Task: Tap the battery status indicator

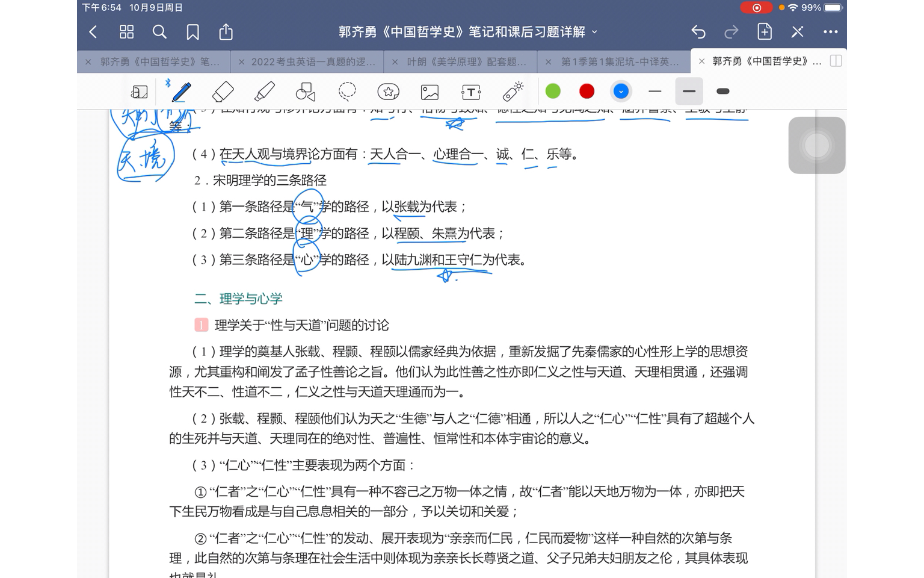Action: click(x=833, y=8)
